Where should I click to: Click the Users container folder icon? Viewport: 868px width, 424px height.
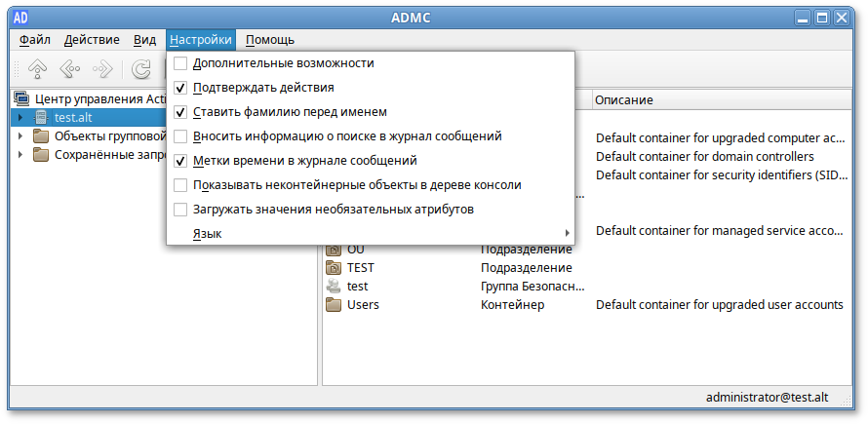pos(334,304)
